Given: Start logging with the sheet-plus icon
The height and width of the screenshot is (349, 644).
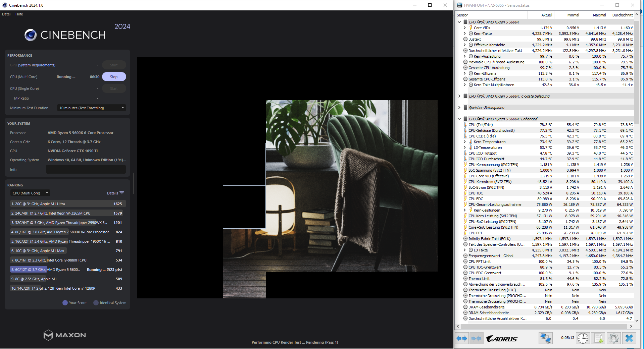Looking at the screenshot, I should pyautogui.click(x=598, y=338).
